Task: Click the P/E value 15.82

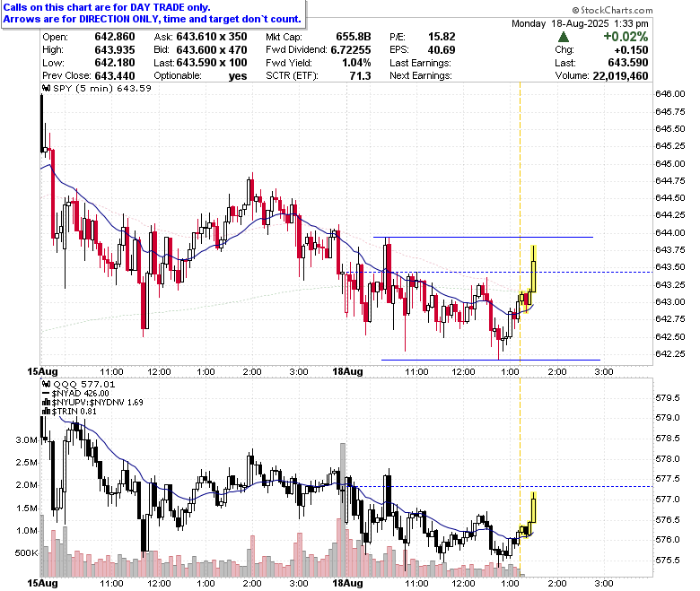Action: [442, 37]
